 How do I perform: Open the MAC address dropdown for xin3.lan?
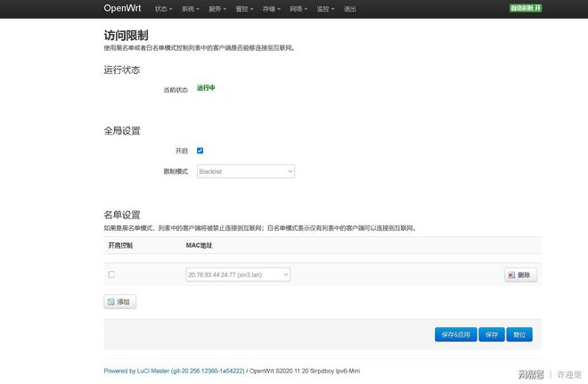coord(238,275)
